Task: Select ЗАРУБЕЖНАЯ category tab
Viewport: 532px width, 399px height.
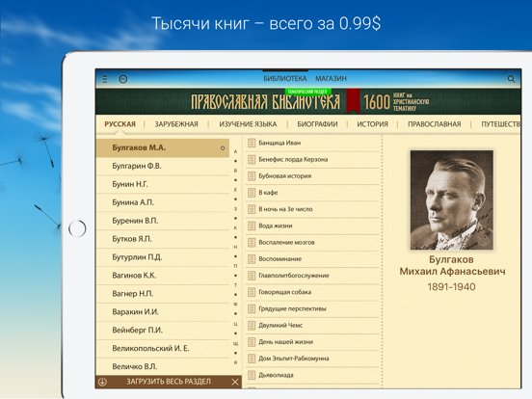Action: pos(176,124)
